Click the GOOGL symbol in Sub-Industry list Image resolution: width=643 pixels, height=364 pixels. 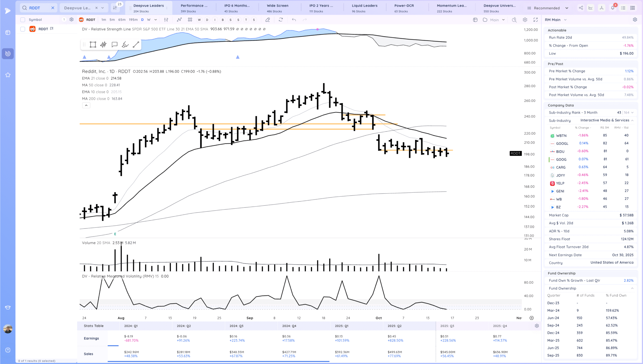coord(562,143)
